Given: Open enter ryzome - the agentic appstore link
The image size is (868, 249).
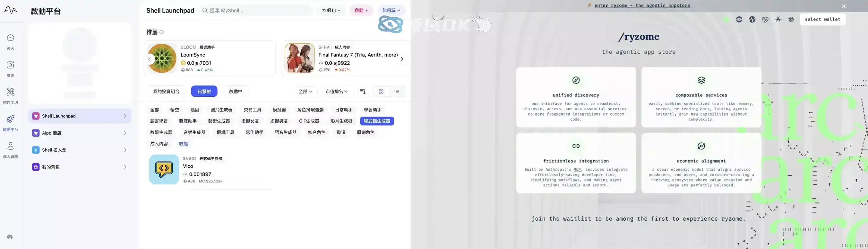Looking at the screenshot, I should (x=642, y=6).
